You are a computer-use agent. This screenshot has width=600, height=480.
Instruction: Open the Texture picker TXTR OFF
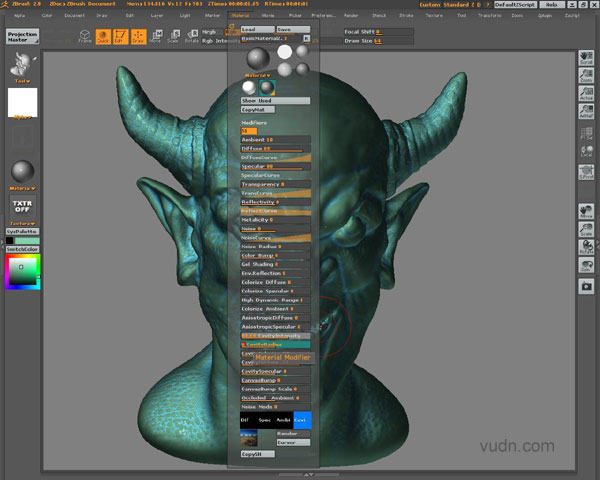23,206
